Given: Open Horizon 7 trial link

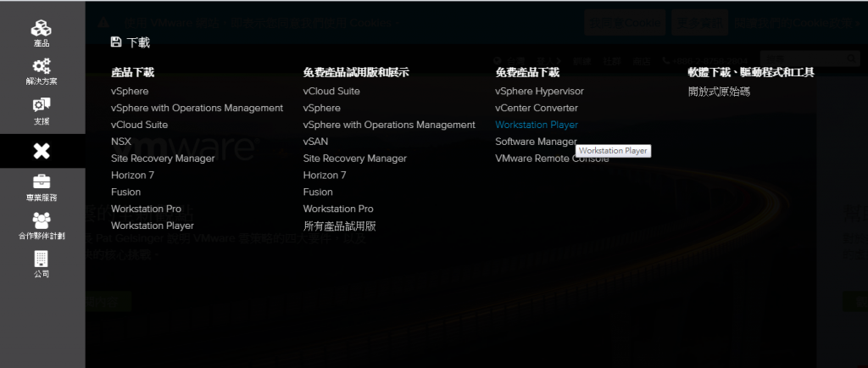Looking at the screenshot, I should point(325,176).
